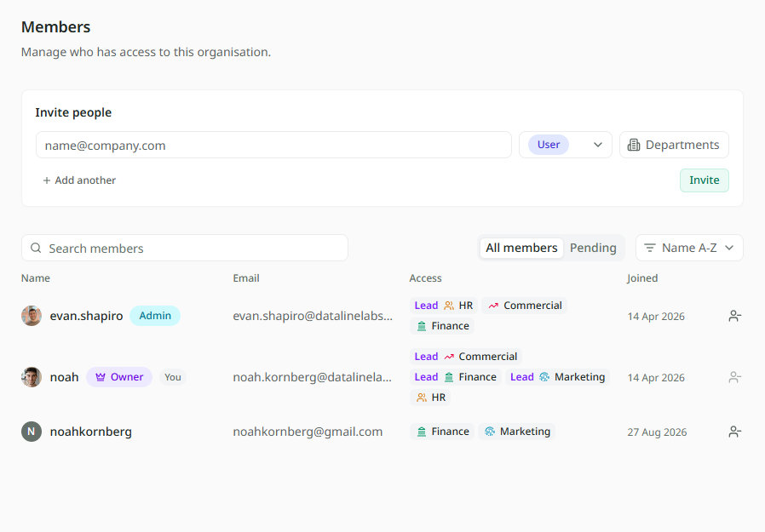Image resolution: width=765 pixels, height=532 pixels.
Task: Click the Email column header
Action: coord(246,278)
